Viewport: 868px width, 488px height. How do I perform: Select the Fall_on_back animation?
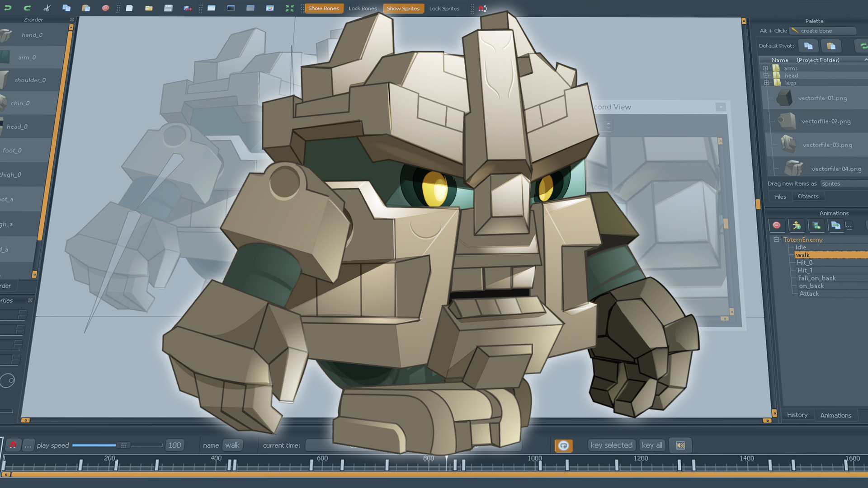click(816, 278)
